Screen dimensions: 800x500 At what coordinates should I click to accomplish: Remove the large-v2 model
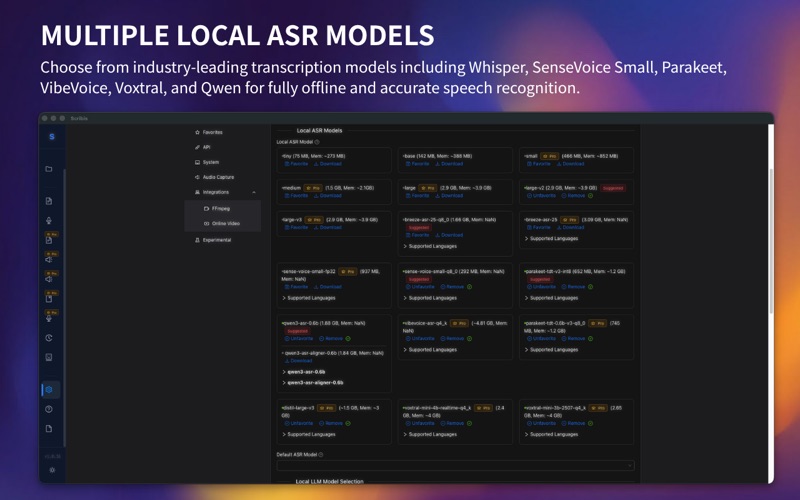[x=573, y=195]
